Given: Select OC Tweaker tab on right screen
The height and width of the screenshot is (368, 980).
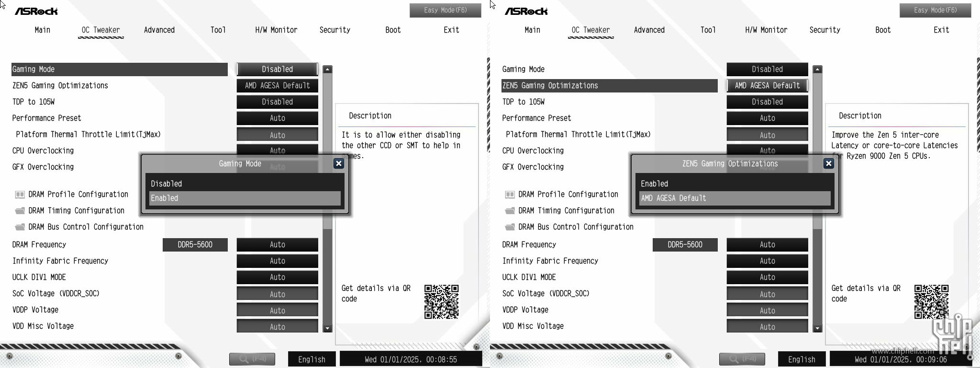Looking at the screenshot, I should (591, 30).
